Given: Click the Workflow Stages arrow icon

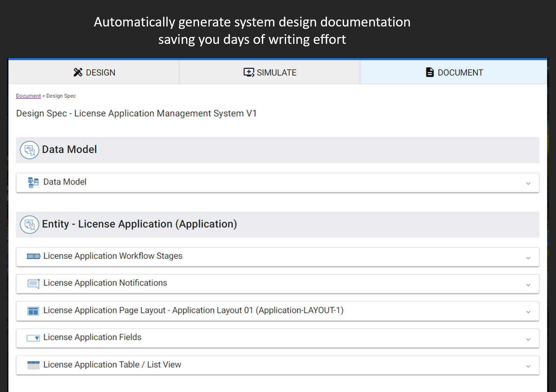Looking at the screenshot, I should 33,256.
